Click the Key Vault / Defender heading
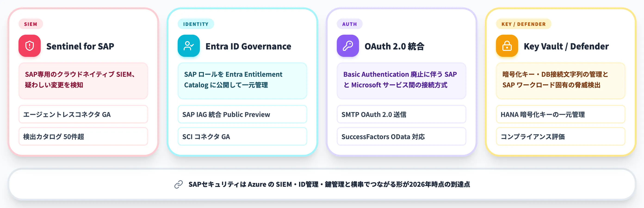Screen dimensions: 644x208 566,46
